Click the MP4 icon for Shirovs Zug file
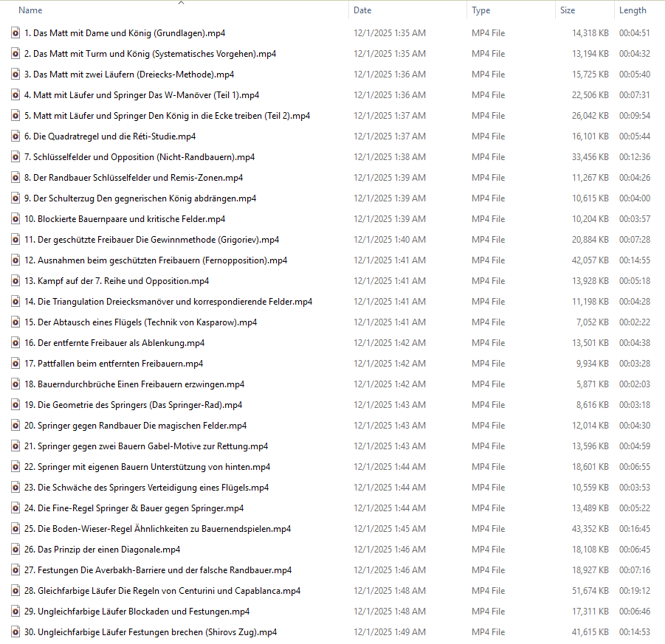Viewport: 665px width, 644px height. [x=15, y=632]
